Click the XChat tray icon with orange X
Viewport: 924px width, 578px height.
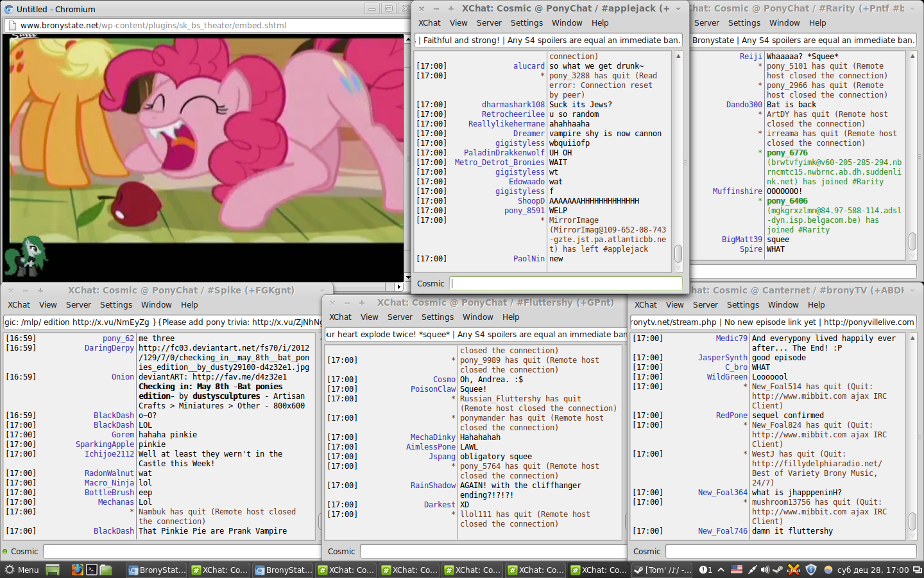click(x=794, y=570)
